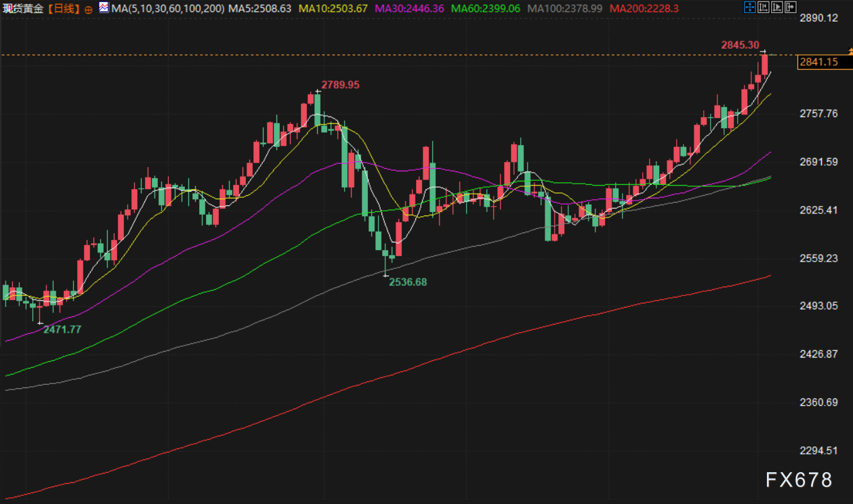This screenshot has height=504, width=853.
Task: Open the 现货黄金 symbol selector
Action: (x=24, y=9)
